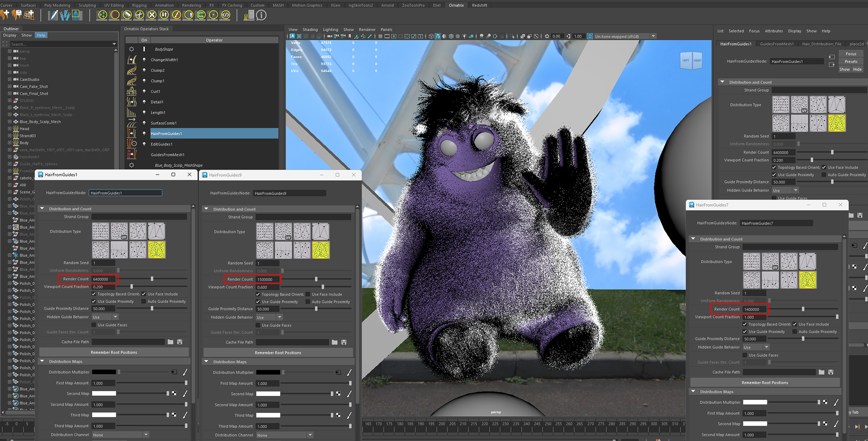Click the Second Map checker icon in HairFromGuides9 window
The height and width of the screenshot is (441, 868).
(x=338, y=394)
